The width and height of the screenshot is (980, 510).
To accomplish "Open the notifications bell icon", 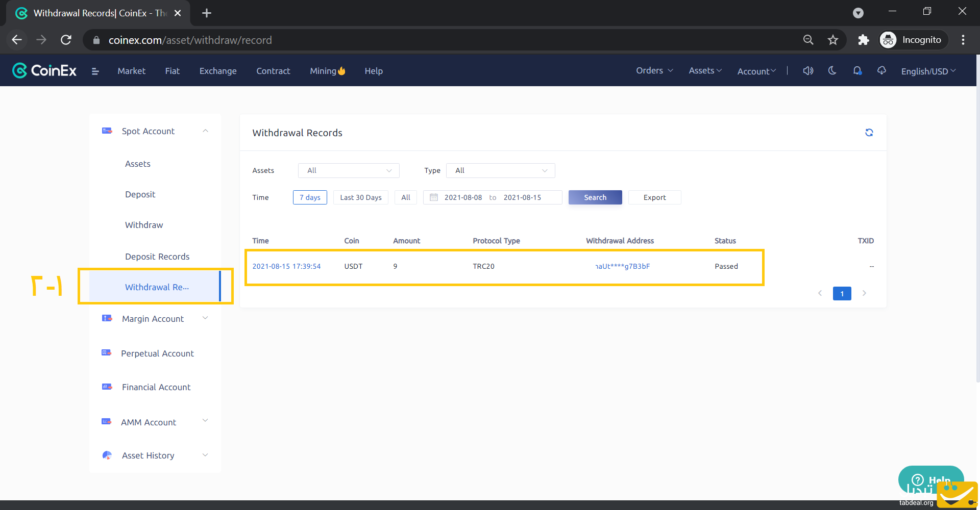I will coord(857,71).
